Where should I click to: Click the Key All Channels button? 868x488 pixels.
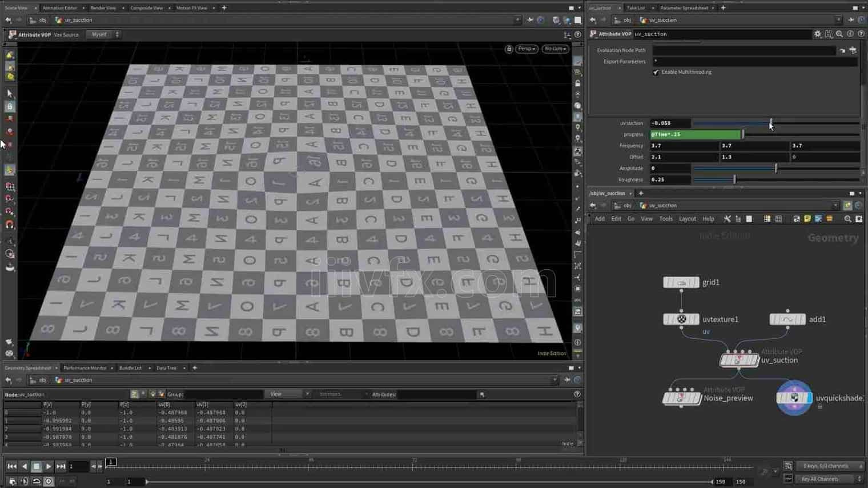click(819, 479)
